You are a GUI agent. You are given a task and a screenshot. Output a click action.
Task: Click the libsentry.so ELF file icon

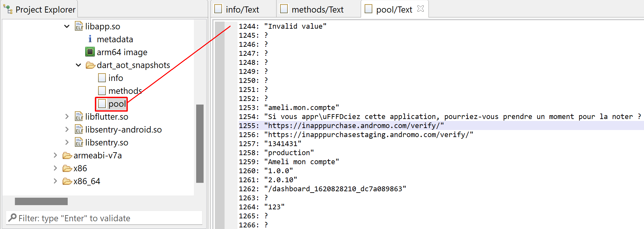[79, 142]
